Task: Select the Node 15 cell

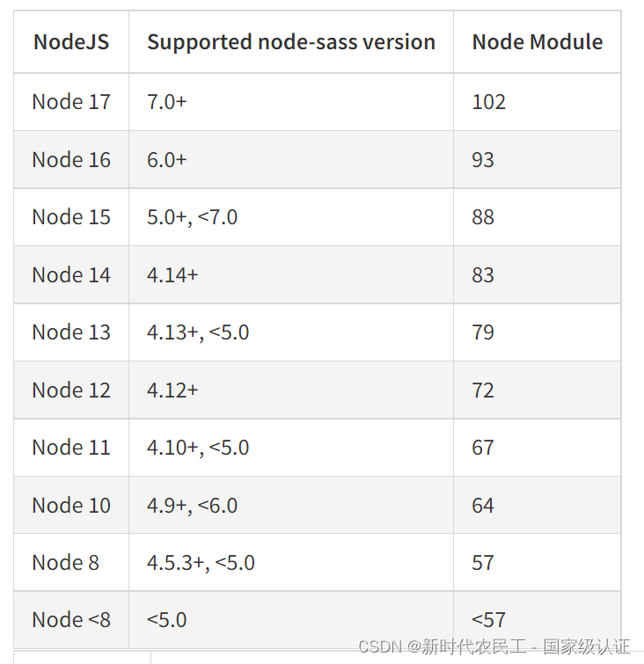Action: pos(71,217)
